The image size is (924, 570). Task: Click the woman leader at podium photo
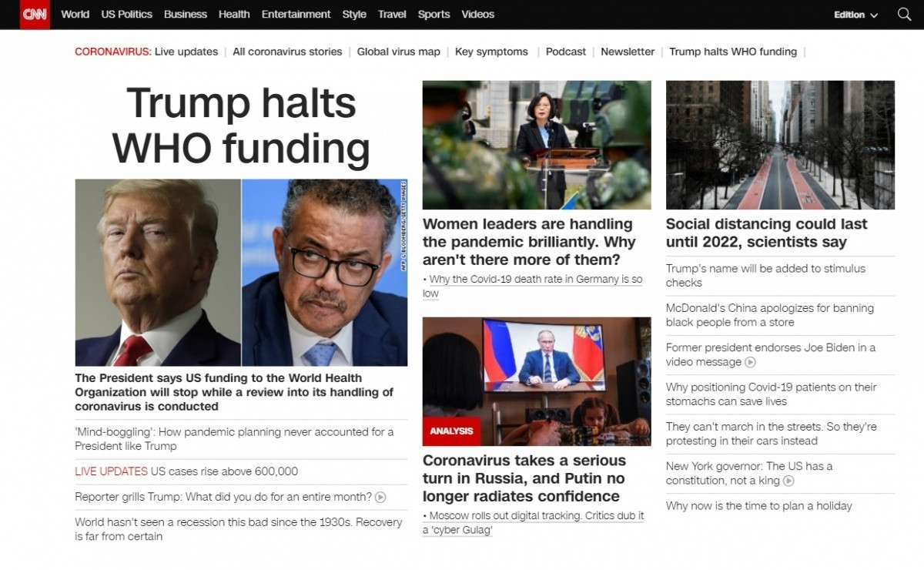point(537,145)
